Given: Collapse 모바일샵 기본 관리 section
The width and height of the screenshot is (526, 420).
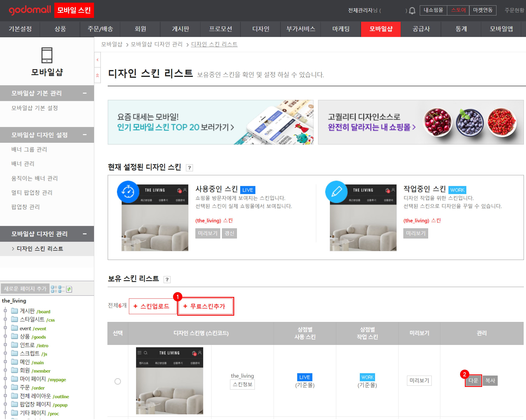Looking at the screenshot, I should click(85, 93).
